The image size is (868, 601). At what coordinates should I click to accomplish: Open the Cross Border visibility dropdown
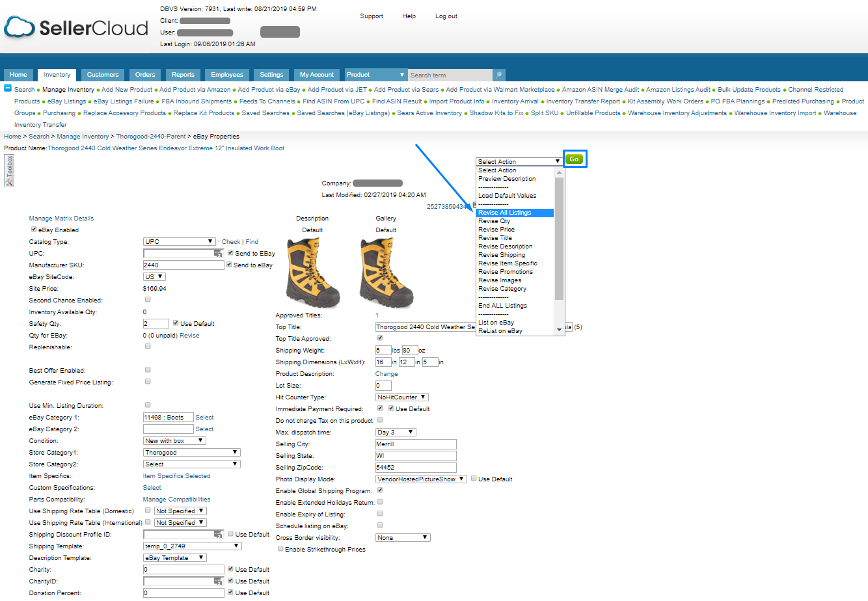(x=403, y=537)
